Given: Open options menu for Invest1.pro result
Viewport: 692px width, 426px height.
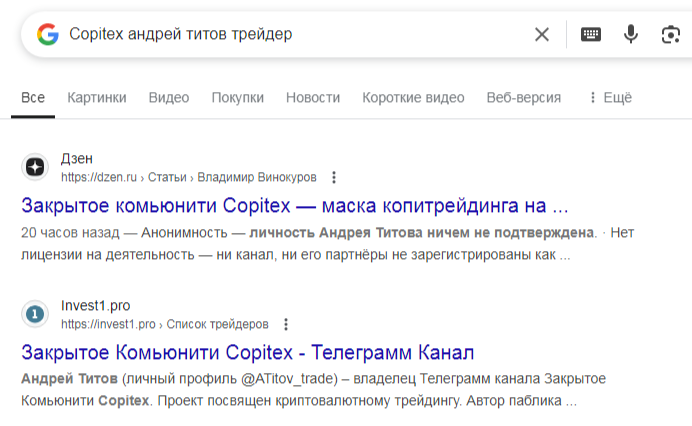Looking at the screenshot, I should 286,325.
